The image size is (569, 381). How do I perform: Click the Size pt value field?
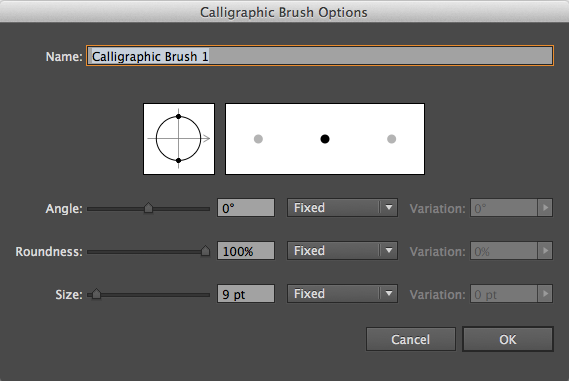246,294
